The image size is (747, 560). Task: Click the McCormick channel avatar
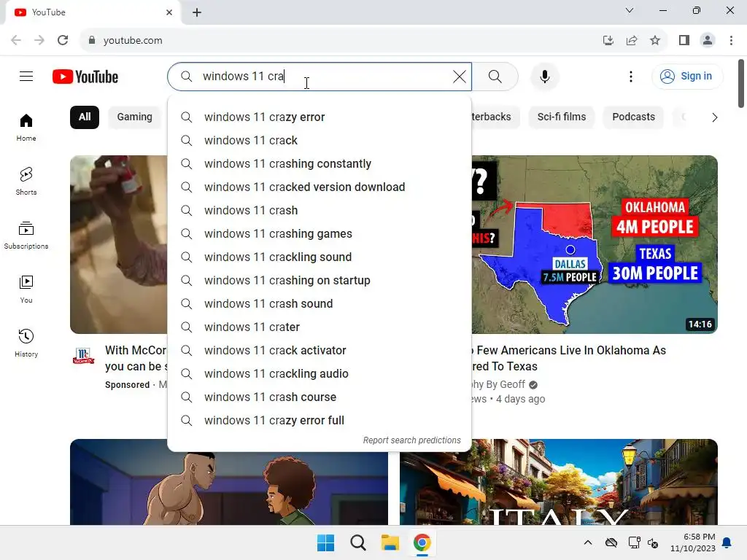[x=83, y=356]
